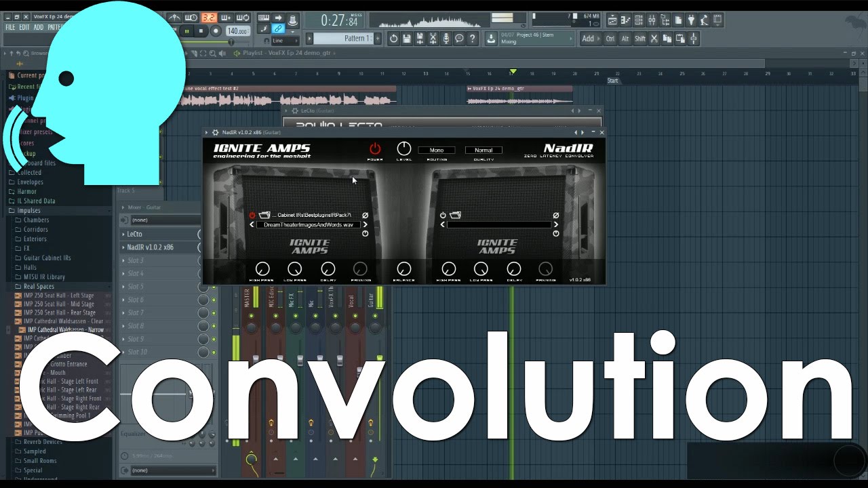Click the Ctrl shortcut button
Image resolution: width=868 pixels, height=488 pixels.
pyautogui.click(x=610, y=39)
